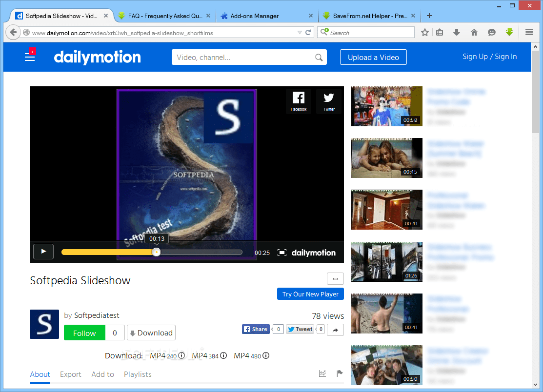
Task: Reload the page with the refresh icon
Action: pos(308,33)
